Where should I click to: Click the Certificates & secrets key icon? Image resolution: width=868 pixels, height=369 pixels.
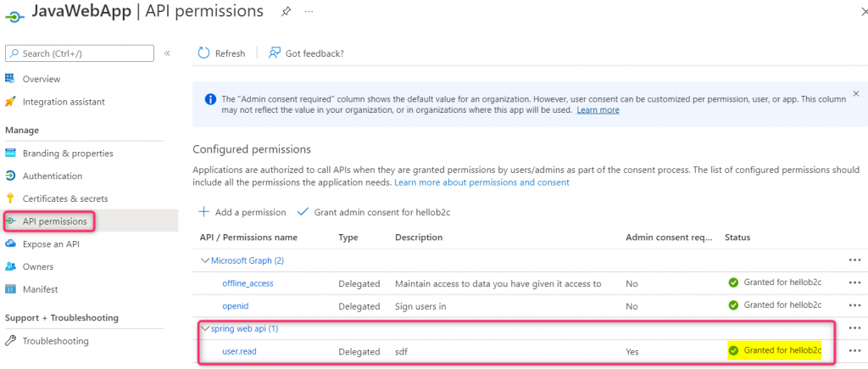coord(9,198)
